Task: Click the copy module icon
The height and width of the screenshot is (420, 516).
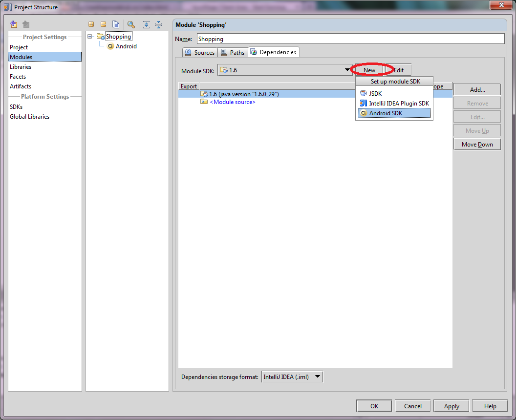Action: [116, 24]
